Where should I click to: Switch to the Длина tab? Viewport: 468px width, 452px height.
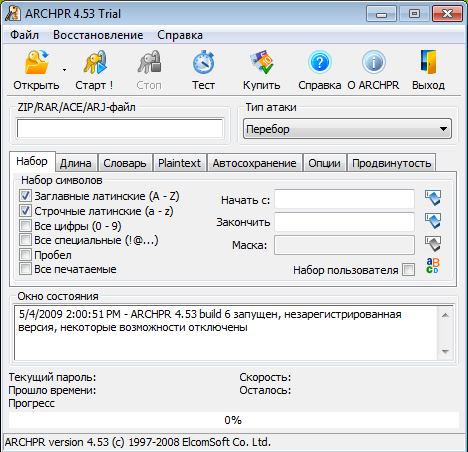(x=76, y=163)
